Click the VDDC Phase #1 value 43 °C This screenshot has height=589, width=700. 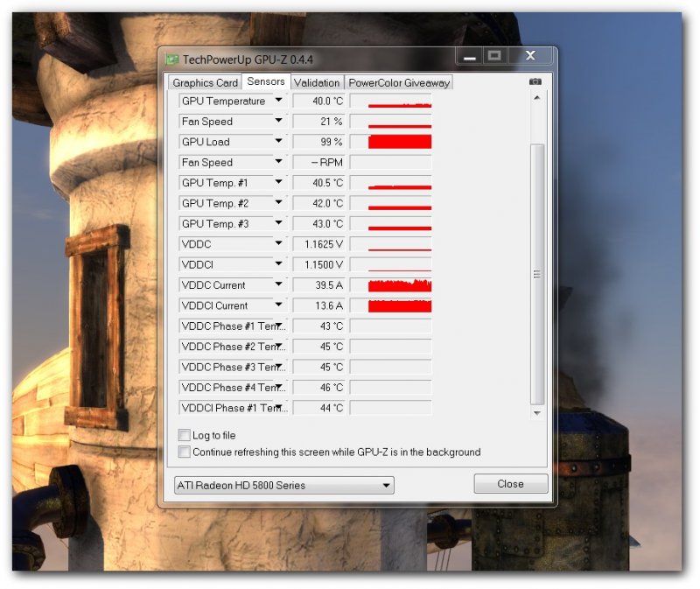pos(318,326)
